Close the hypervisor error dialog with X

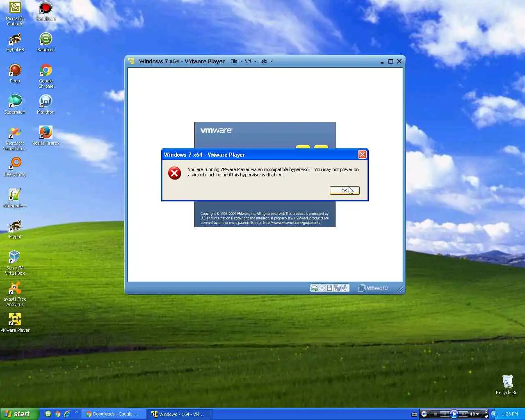click(362, 154)
